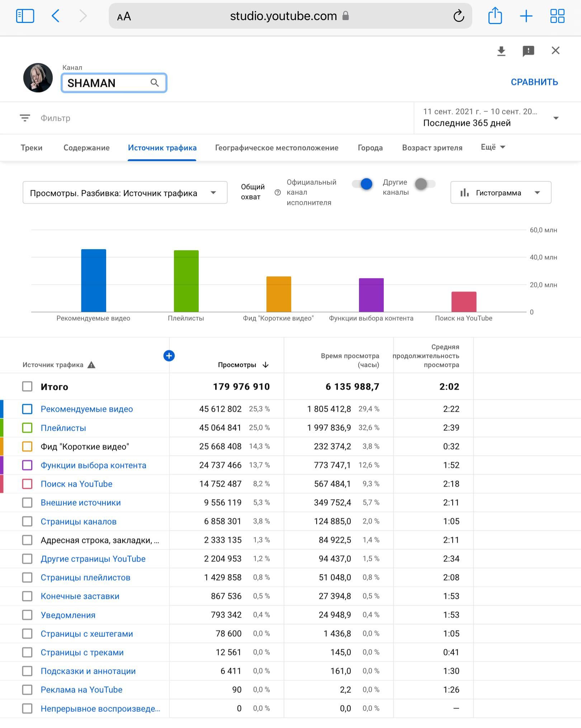
Task: Open the Географическое местоположение tab
Action: [x=277, y=148]
